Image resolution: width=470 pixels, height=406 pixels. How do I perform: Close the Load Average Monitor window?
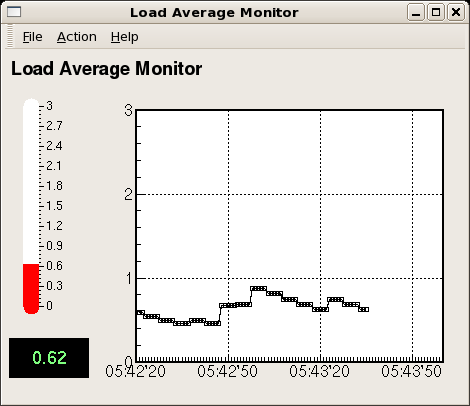[456, 12]
